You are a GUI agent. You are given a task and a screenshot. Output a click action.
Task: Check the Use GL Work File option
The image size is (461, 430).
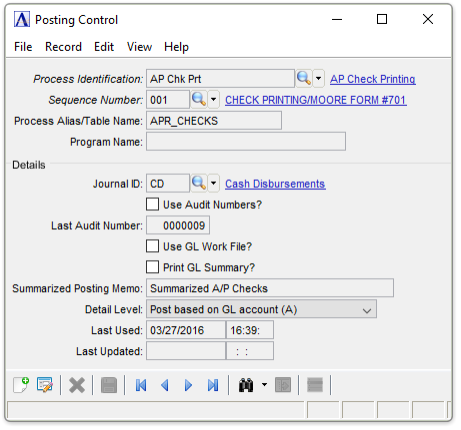pyautogui.click(x=152, y=246)
